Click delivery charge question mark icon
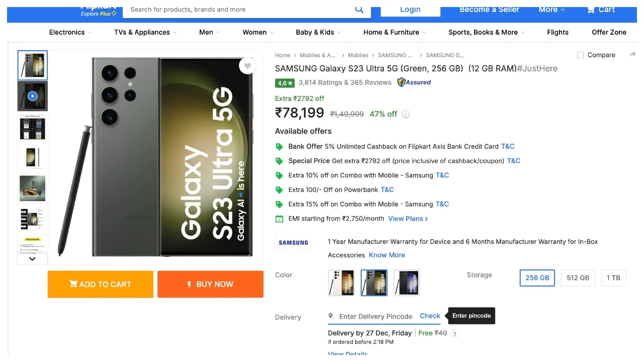This screenshot has width=644, height=362. point(455,333)
